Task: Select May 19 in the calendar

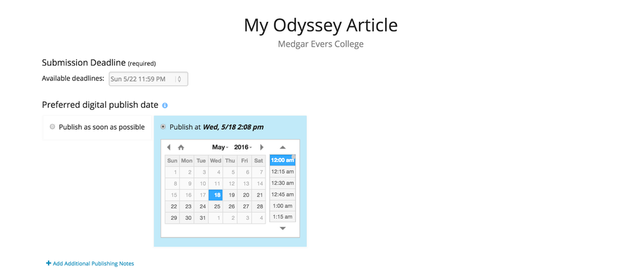Action: click(x=231, y=195)
